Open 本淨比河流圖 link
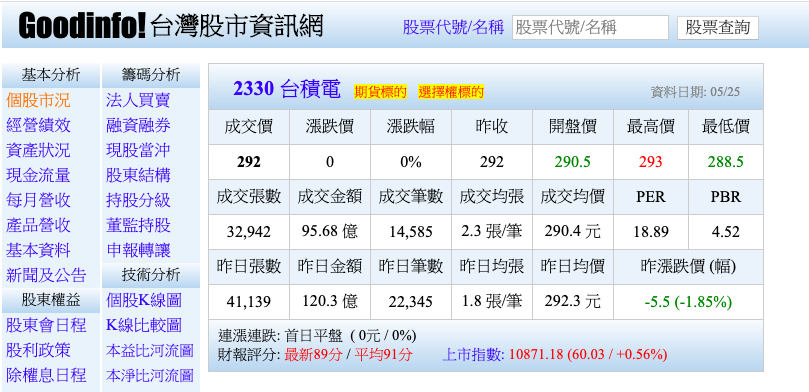This screenshot has height=392, width=809. pyautogui.click(x=150, y=375)
